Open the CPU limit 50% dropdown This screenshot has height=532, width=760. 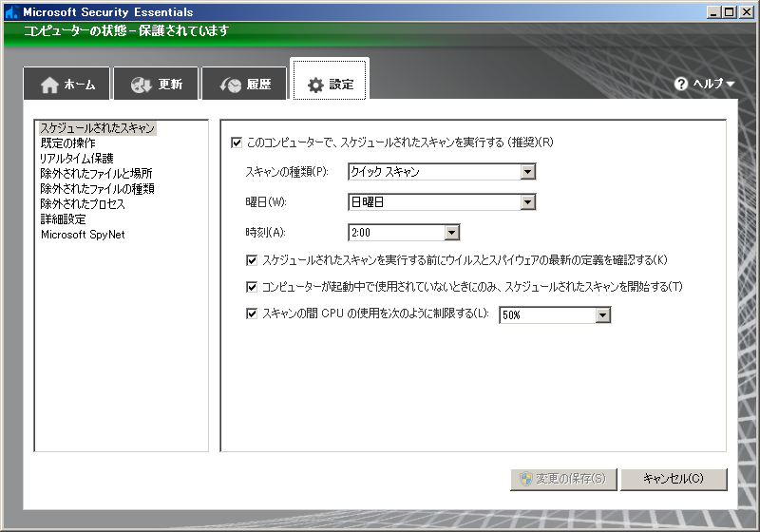(x=602, y=314)
